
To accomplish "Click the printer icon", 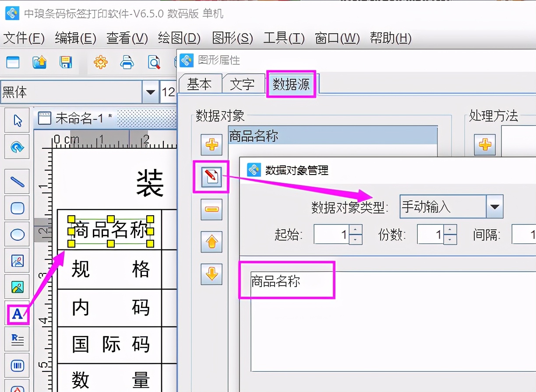I will (127, 63).
